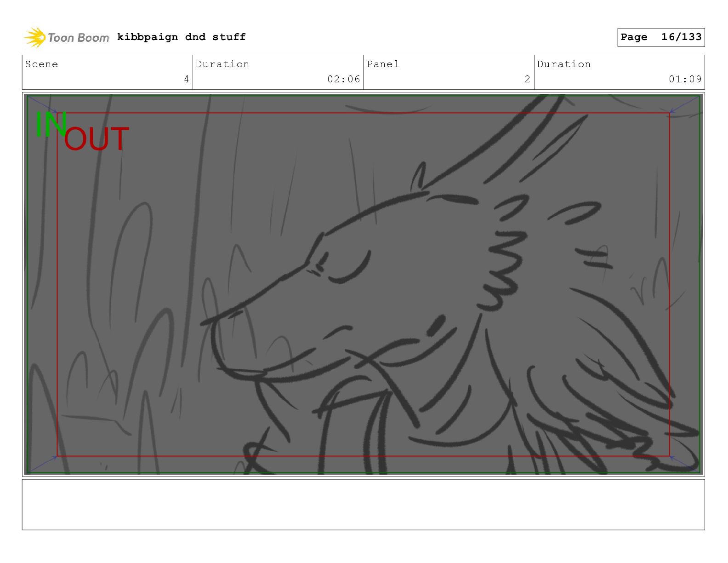Click the green 'IN' camera marker
728x563 pixels.
51,124
